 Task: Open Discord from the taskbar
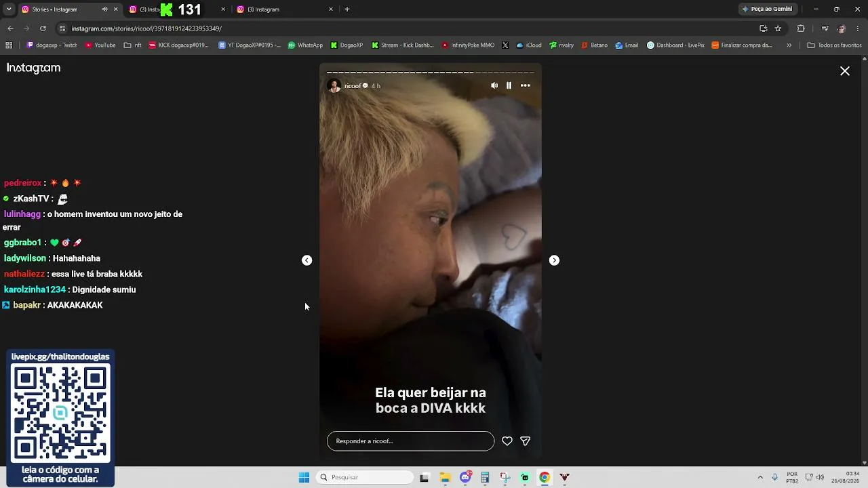pyautogui.click(x=465, y=477)
